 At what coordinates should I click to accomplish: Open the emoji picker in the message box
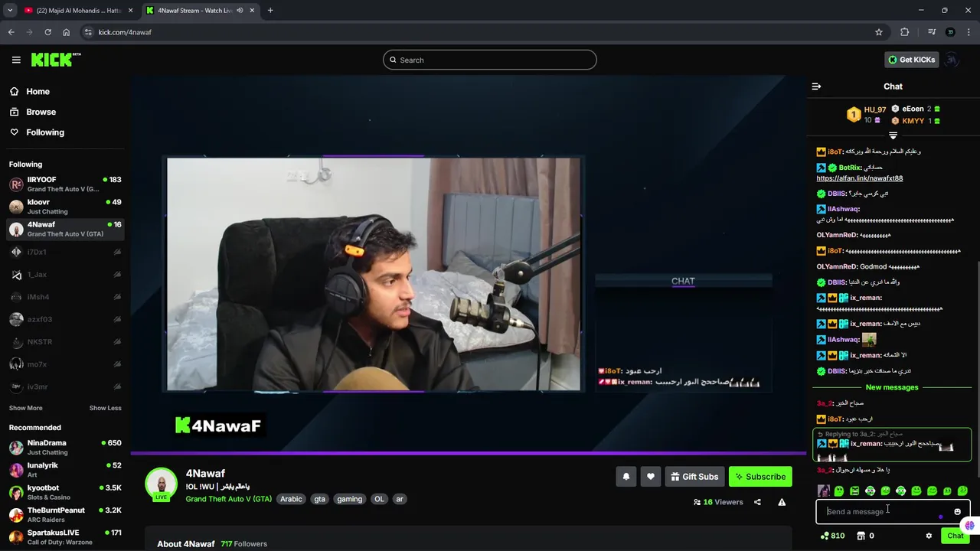pyautogui.click(x=957, y=511)
